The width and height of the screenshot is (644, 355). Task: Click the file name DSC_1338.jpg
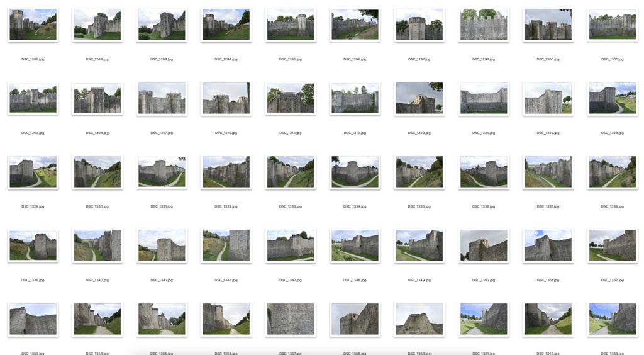pos(613,206)
